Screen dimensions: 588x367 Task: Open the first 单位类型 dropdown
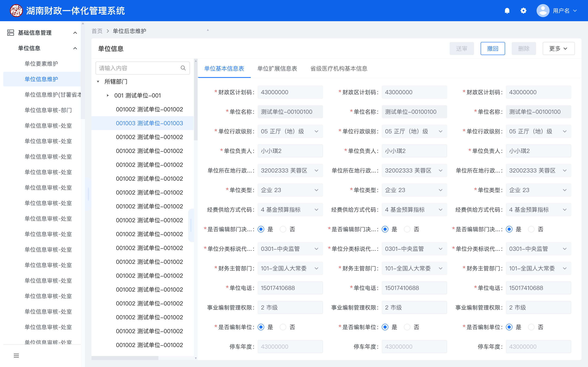coord(290,190)
